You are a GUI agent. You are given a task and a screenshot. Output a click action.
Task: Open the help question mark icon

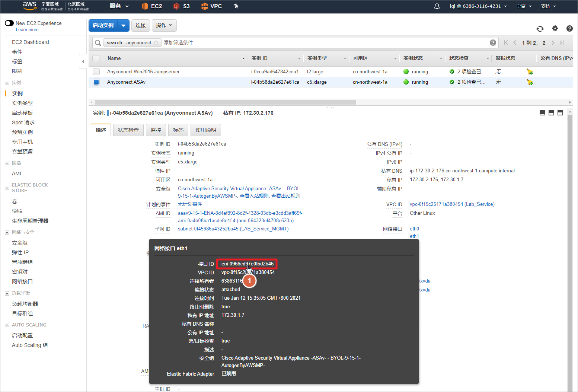569,28
